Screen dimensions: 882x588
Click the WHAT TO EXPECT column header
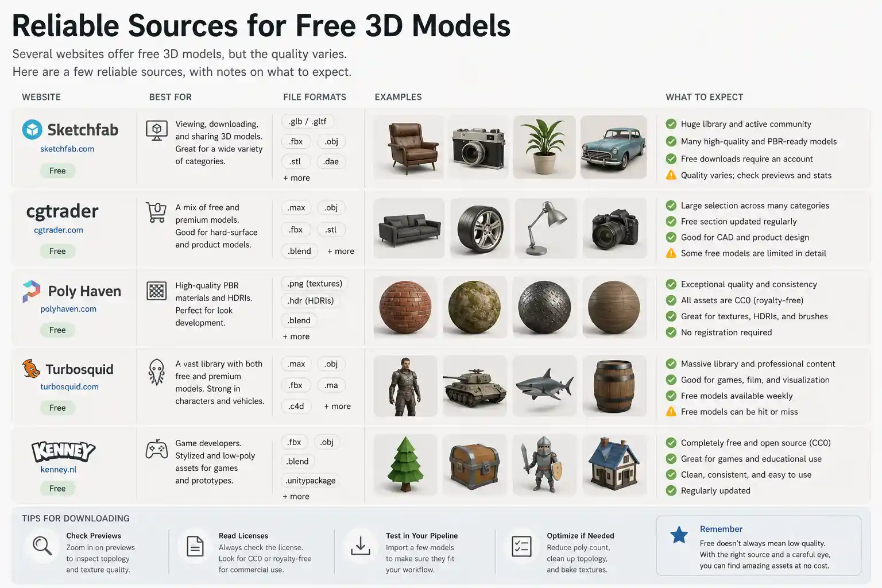pyautogui.click(x=705, y=97)
